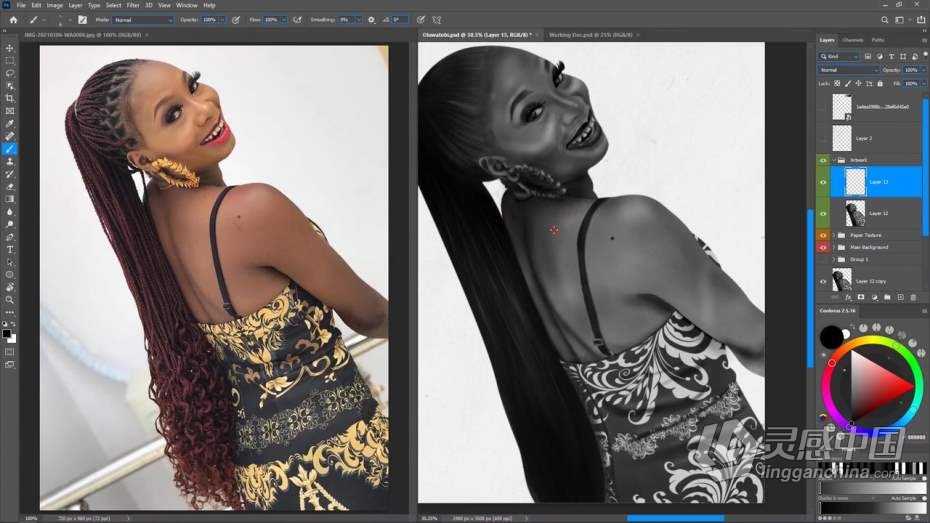Viewport: 930px width, 523px height.
Task: Click the Coolorus foreground black swatch
Action: [x=831, y=337]
